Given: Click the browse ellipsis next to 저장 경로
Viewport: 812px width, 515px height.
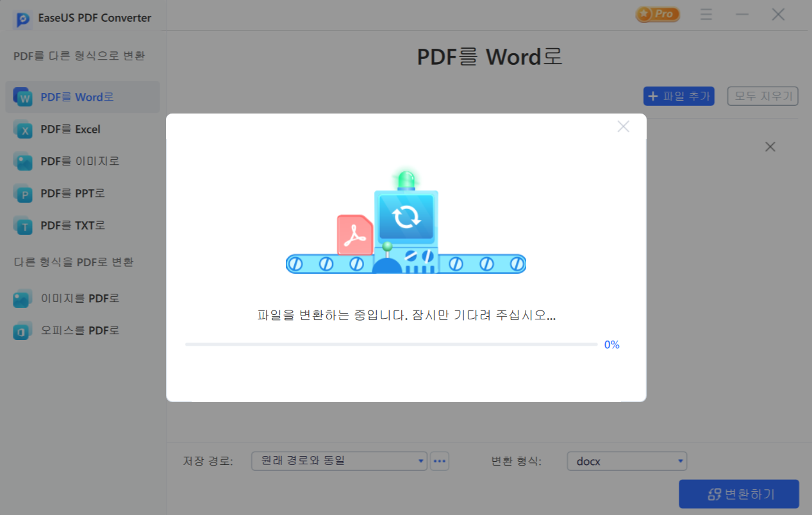Looking at the screenshot, I should click(x=440, y=461).
